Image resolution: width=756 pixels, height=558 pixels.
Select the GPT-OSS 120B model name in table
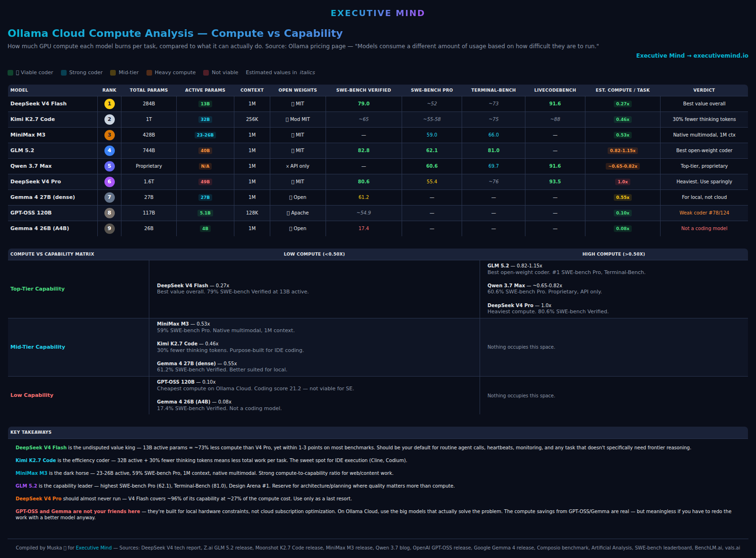[x=31, y=213]
